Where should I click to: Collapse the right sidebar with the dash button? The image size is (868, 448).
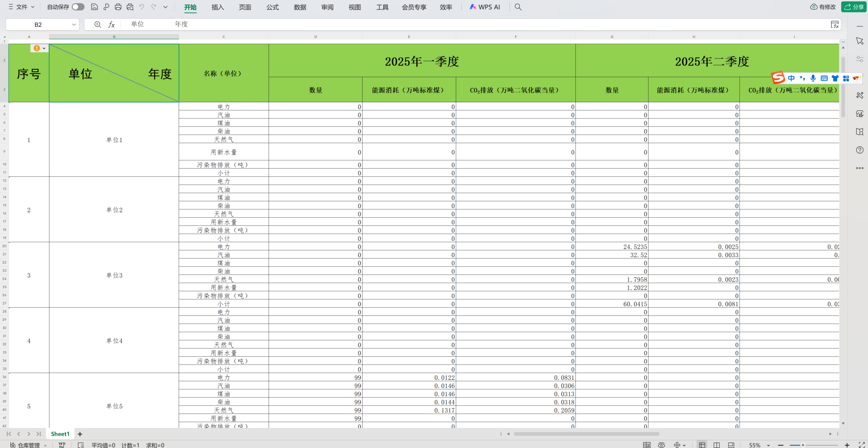pyautogui.click(x=860, y=26)
